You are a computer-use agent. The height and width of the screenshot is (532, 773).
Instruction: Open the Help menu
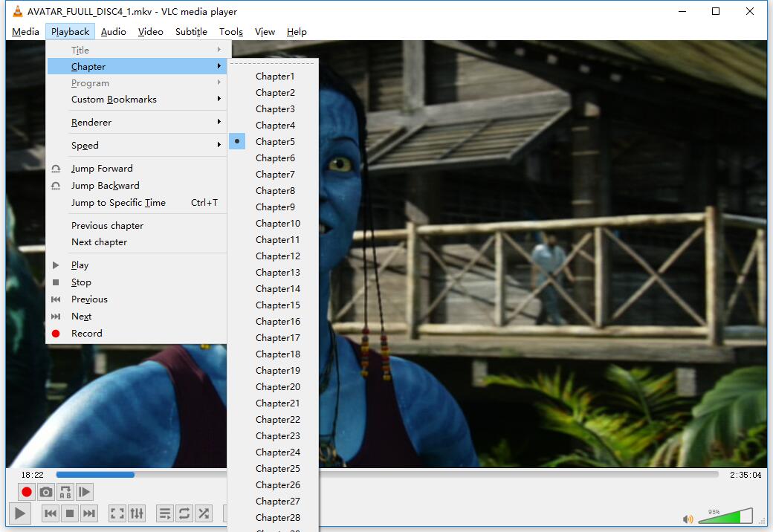(297, 31)
